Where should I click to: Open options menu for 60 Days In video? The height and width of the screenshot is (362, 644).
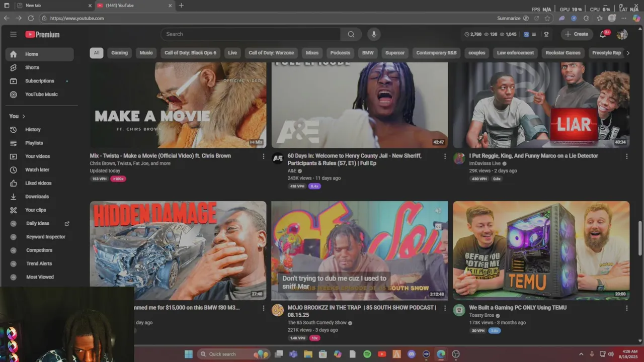(445, 156)
